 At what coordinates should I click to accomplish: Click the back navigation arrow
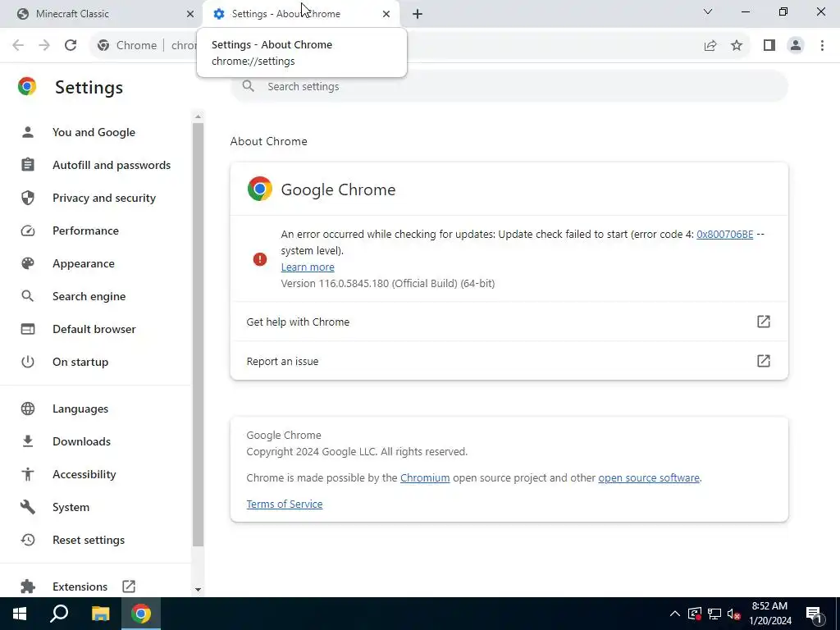click(18, 45)
